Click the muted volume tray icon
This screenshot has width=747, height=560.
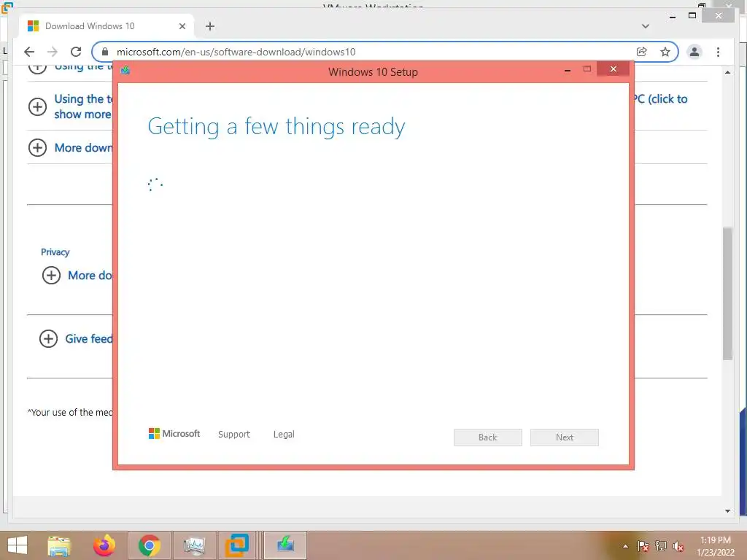678,546
